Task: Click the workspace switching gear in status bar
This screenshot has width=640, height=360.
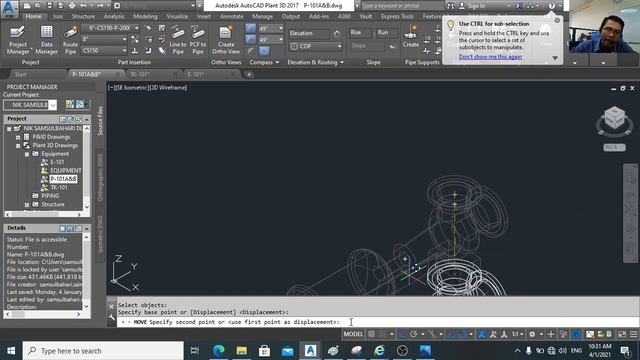Action: 532,334
